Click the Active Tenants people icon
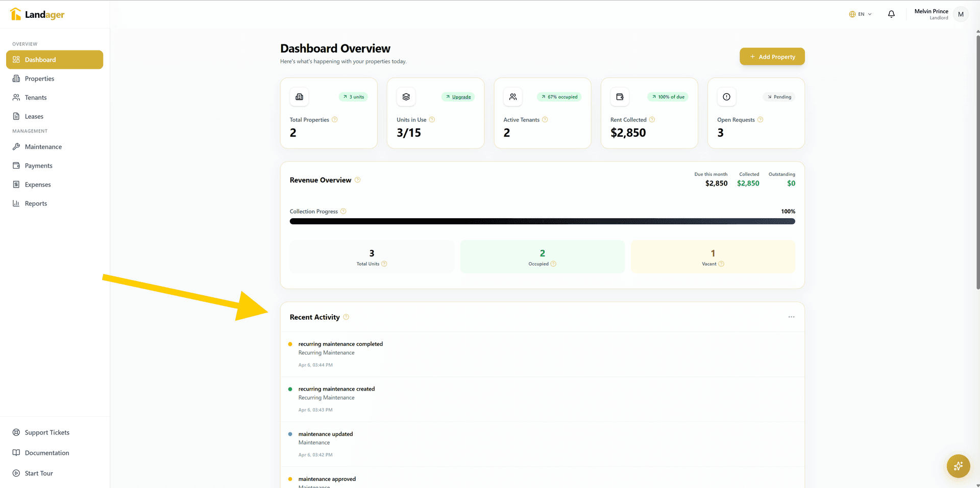Image resolution: width=980 pixels, height=488 pixels. point(513,97)
